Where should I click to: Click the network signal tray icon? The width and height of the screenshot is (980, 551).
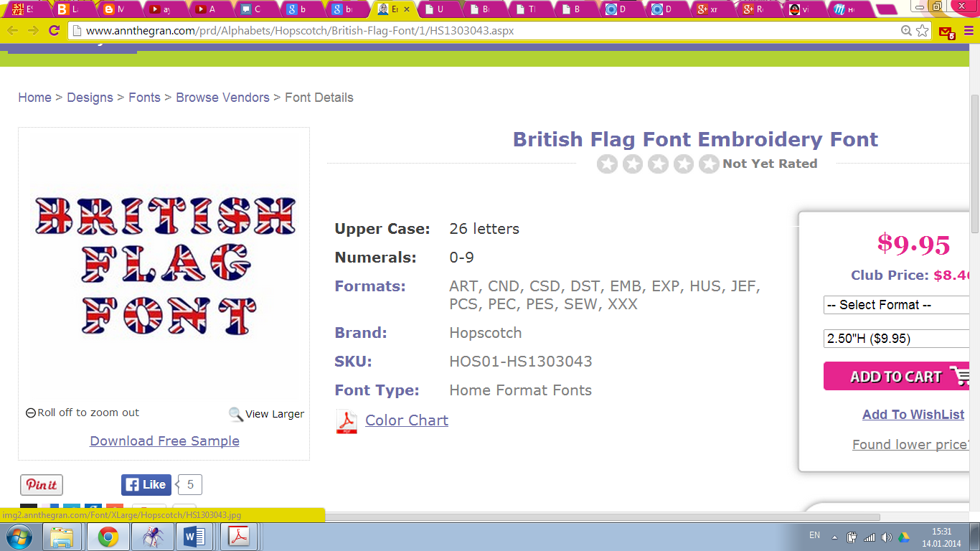pos(869,537)
